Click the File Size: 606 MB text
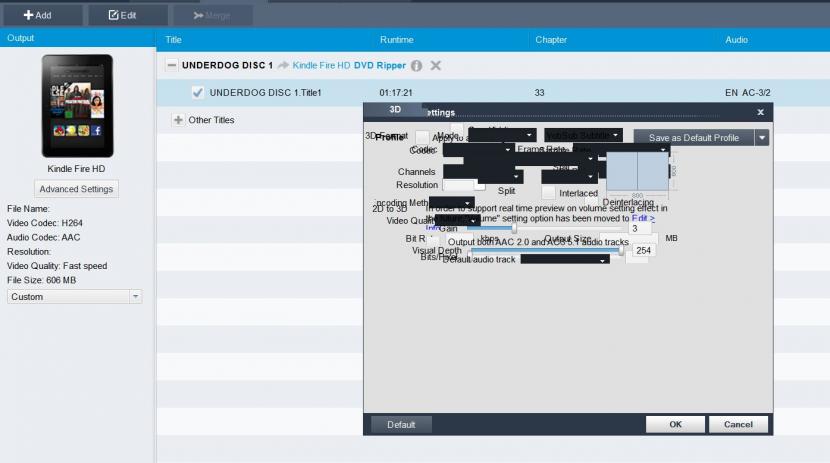The image size is (830, 463). 41,280
